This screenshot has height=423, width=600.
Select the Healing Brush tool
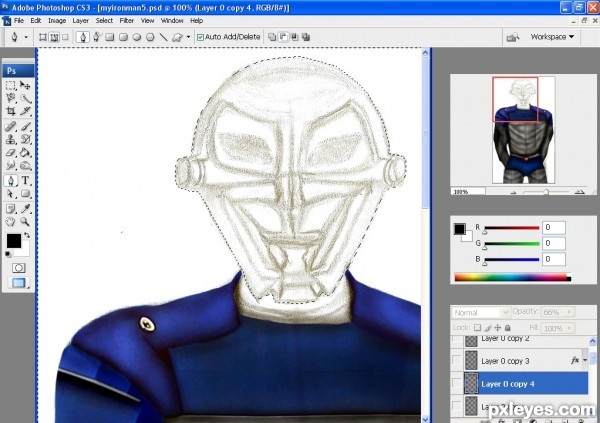point(11,126)
